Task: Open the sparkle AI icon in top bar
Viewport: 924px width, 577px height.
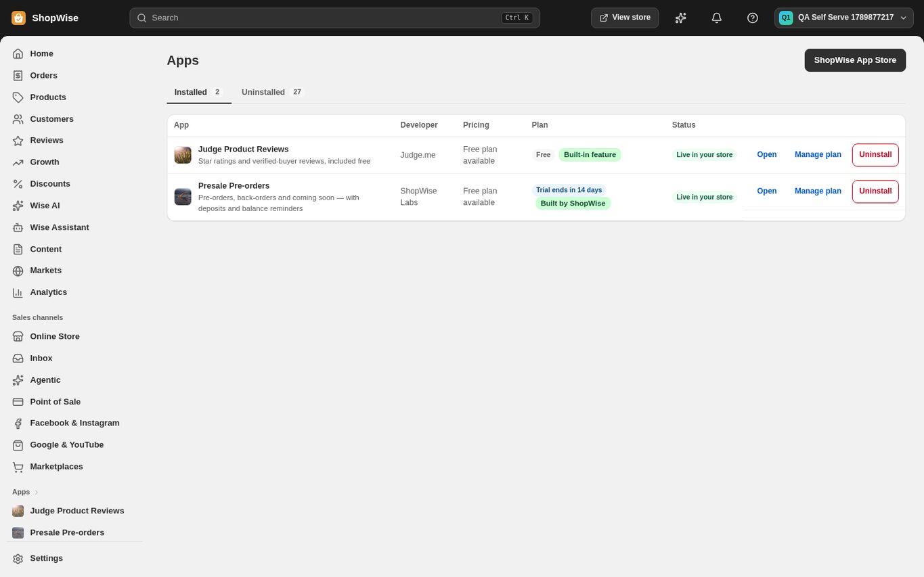Action: pos(681,18)
